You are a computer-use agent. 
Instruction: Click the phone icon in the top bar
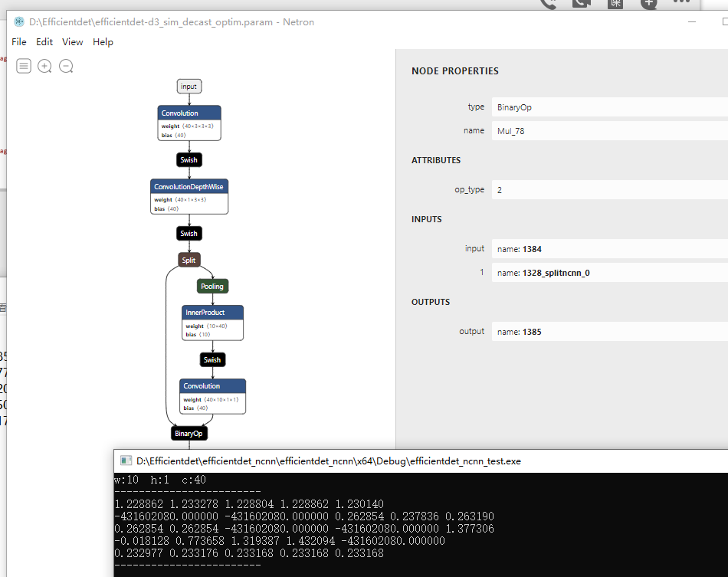click(x=548, y=5)
